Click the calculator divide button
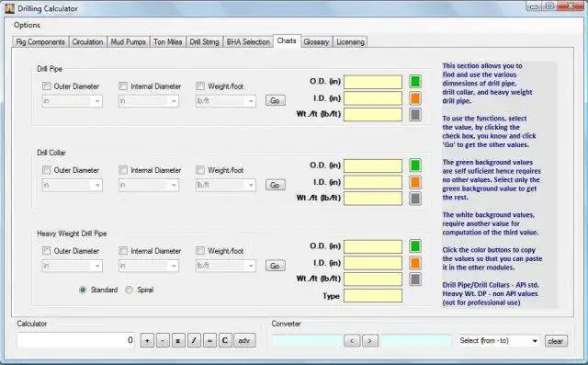Image resolution: width=588 pixels, height=365 pixels. coord(194,340)
